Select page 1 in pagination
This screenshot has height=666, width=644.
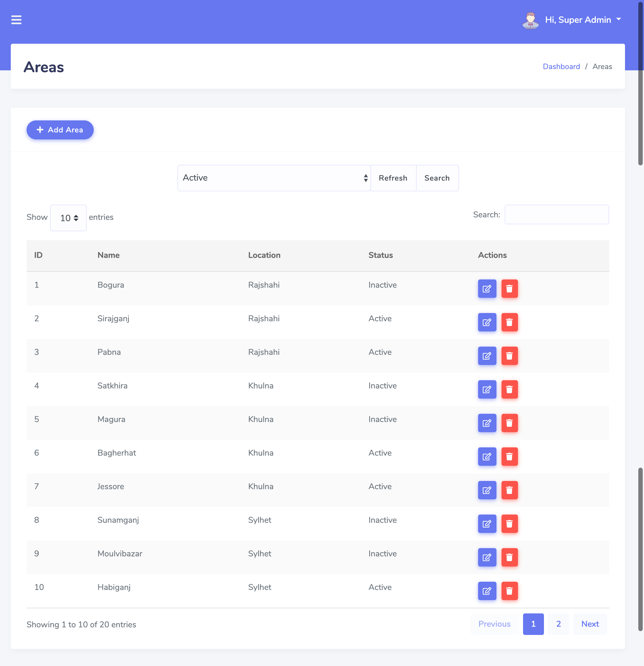click(533, 624)
